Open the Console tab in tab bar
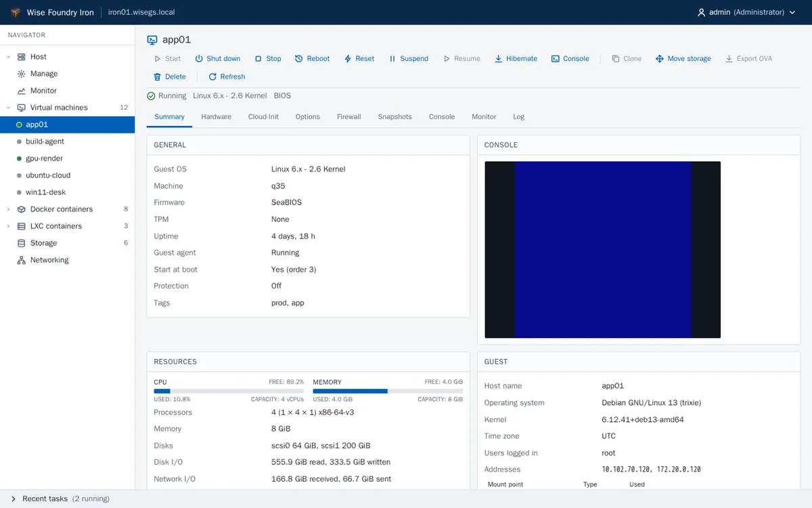812x508 pixels. coord(442,117)
